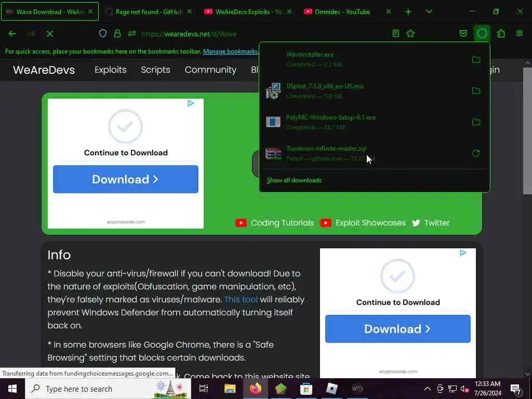Select the Wave Download tab
The width and height of the screenshot is (532, 399).
[x=49, y=11]
